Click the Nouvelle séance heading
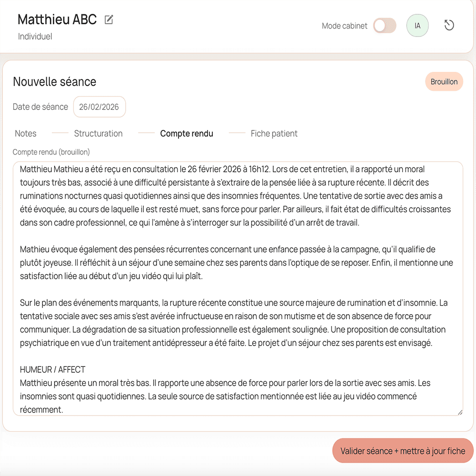Viewport: 476px width, 476px height. [x=55, y=82]
